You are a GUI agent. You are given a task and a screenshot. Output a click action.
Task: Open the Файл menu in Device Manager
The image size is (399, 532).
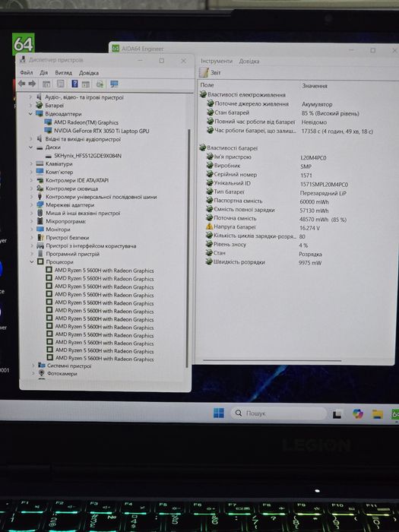(x=26, y=73)
